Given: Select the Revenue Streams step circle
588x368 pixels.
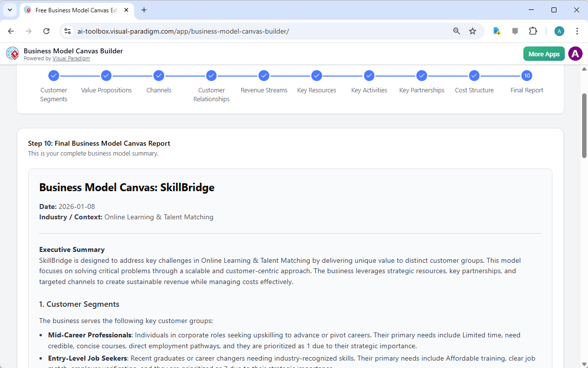Looking at the screenshot, I should click(x=264, y=76).
